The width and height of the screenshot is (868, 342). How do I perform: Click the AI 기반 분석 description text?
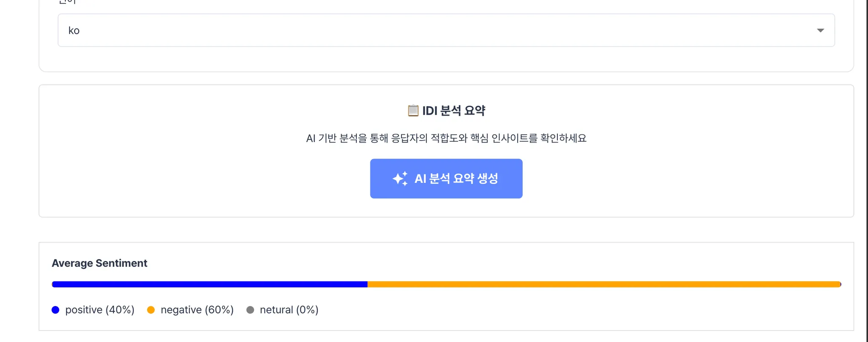pyautogui.click(x=446, y=138)
